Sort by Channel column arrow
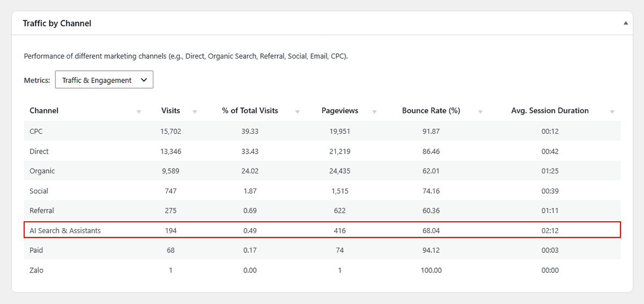Screen dimensions: 644x304 tap(139, 112)
